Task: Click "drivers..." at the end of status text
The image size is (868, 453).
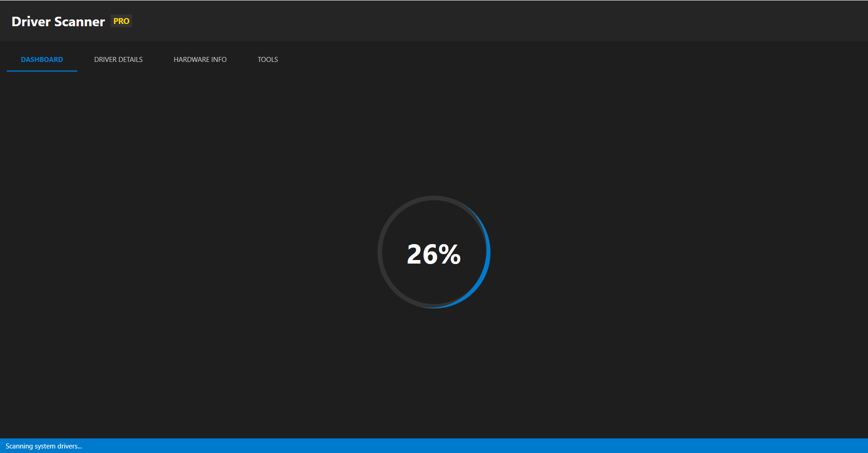Action: 70,446
